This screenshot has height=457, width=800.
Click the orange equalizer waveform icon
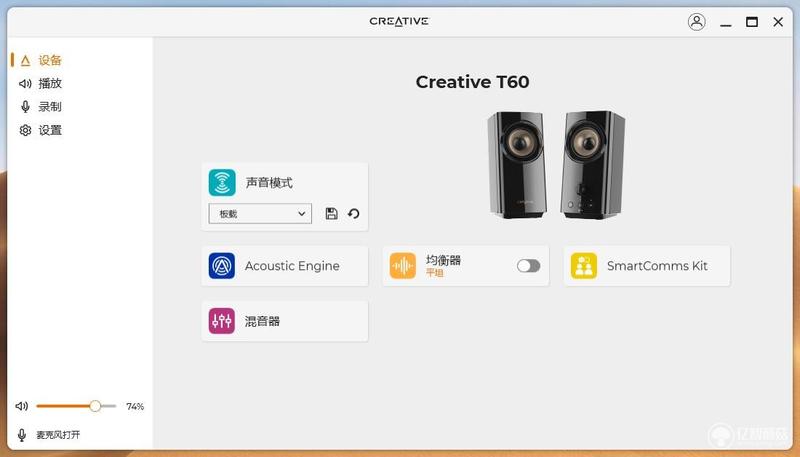tap(403, 266)
